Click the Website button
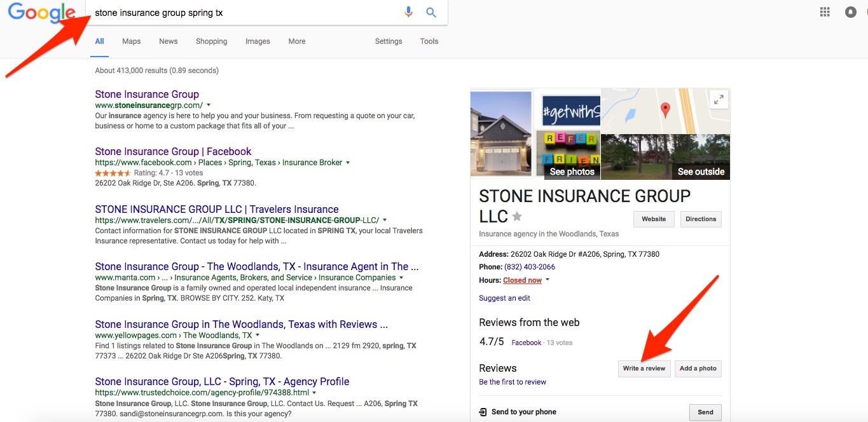Image resolution: width=868 pixels, height=422 pixels. click(654, 219)
